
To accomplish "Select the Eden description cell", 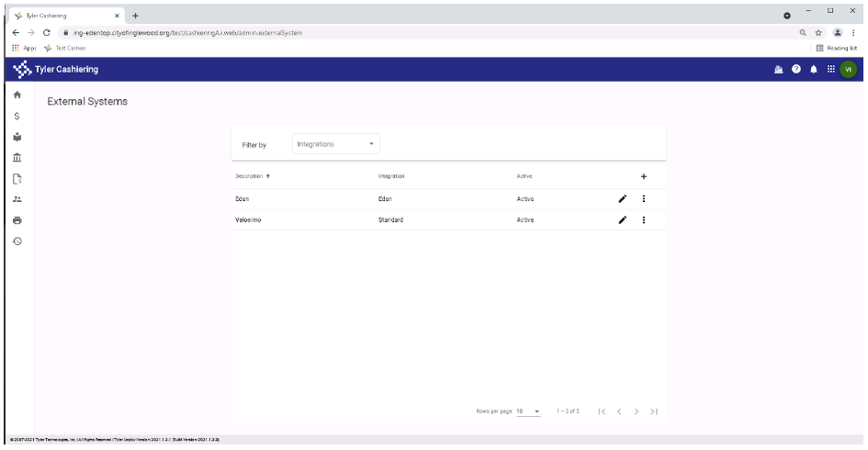I will point(242,198).
